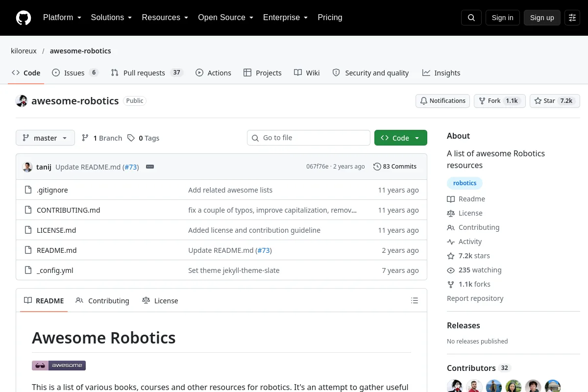Open the README.md file

tap(57, 250)
